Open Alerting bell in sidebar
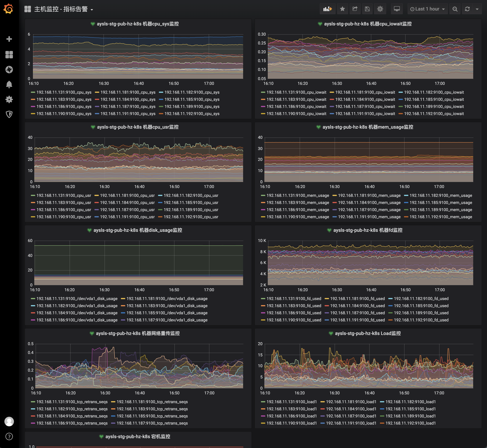The height and width of the screenshot is (448, 487). 9,84
